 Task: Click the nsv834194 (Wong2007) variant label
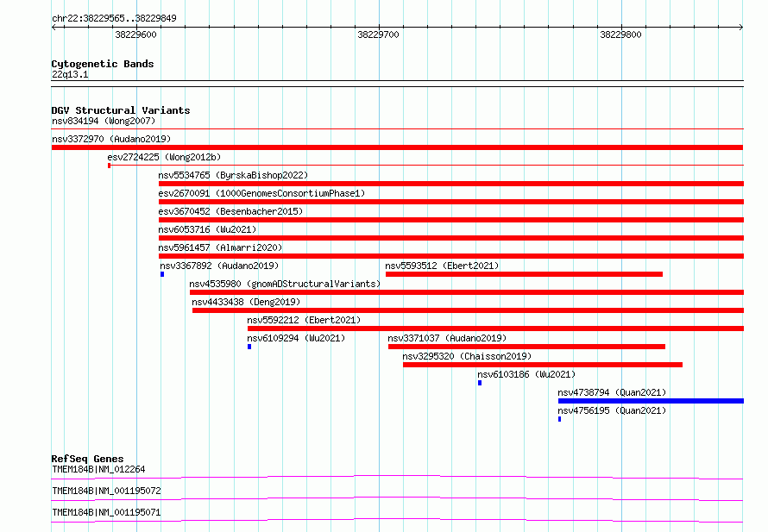(x=104, y=121)
